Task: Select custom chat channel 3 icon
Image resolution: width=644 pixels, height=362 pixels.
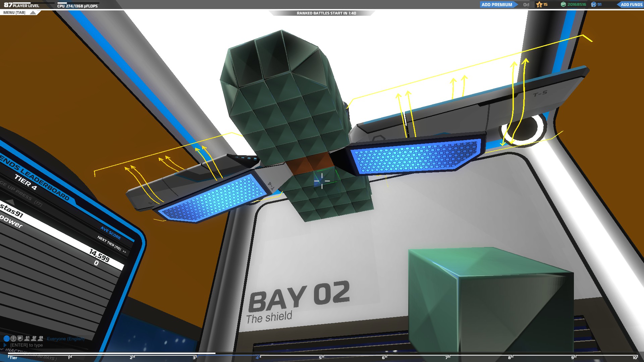Action: tap(41, 339)
